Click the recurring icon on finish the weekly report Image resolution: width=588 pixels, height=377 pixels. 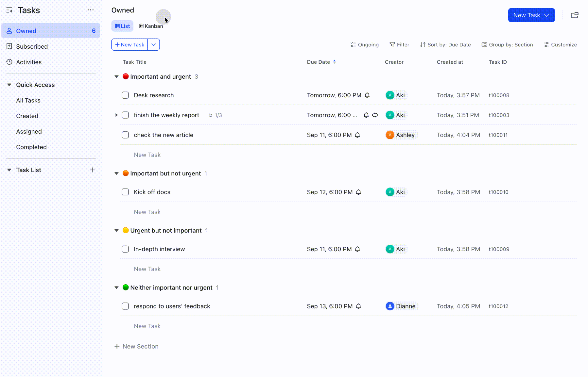tap(375, 115)
